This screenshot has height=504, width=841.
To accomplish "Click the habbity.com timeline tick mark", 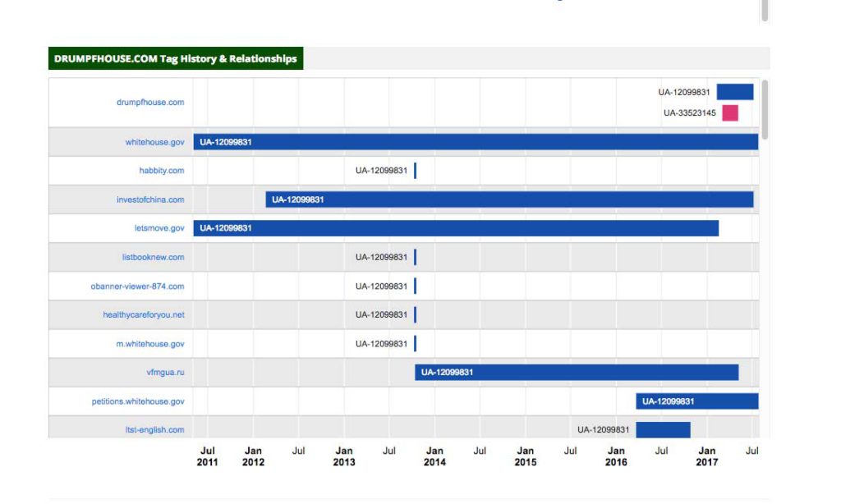I will click(415, 171).
